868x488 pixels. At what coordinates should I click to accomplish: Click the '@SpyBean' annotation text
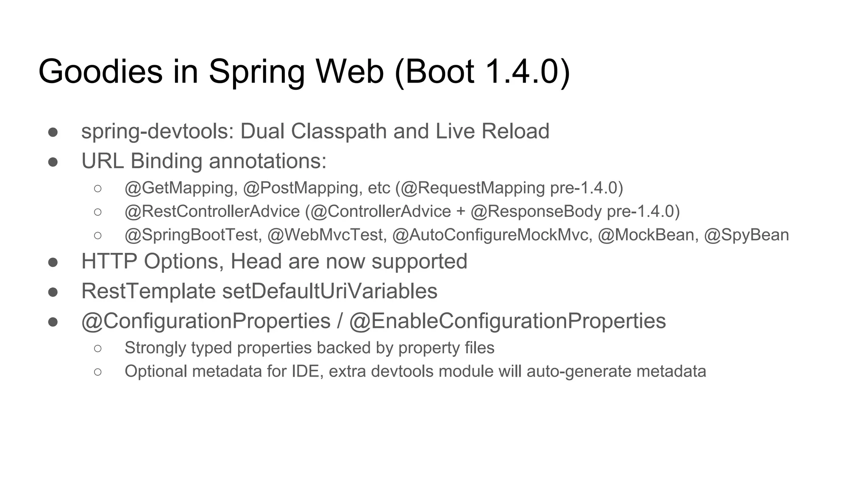click(x=746, y=235)
